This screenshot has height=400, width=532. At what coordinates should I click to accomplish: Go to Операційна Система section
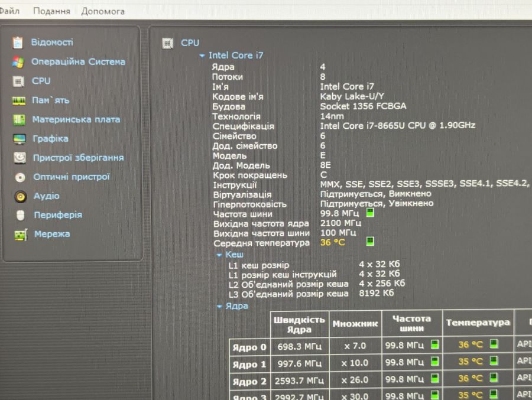[x=79, y=62]
